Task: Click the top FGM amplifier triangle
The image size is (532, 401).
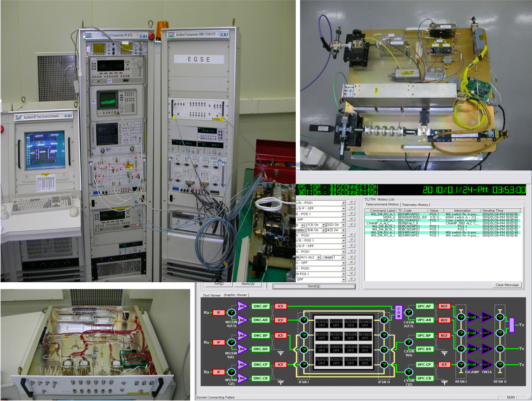Action: pos(473,317)
